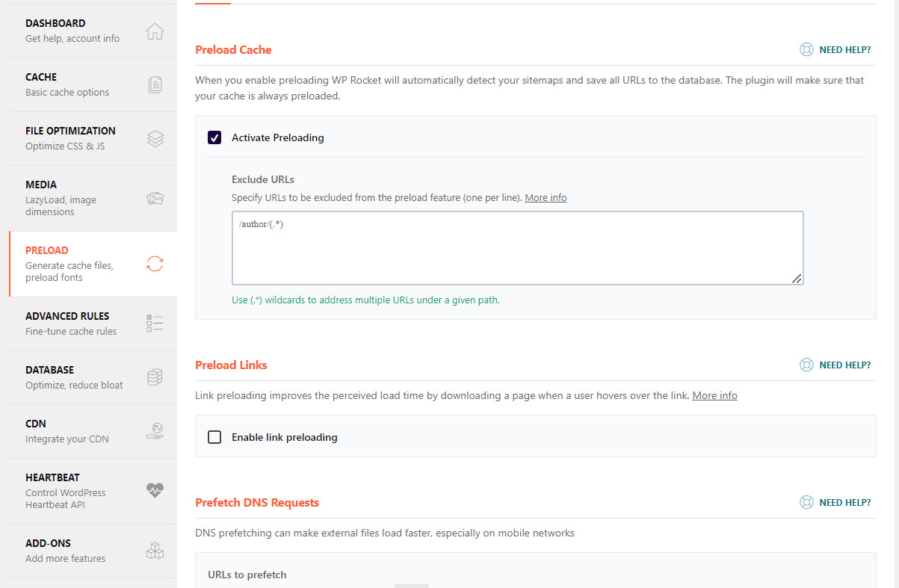The width and height of the screenshot is (899, 588).
Task: Click the Dashboard house icon
Action: pos(155,31)
